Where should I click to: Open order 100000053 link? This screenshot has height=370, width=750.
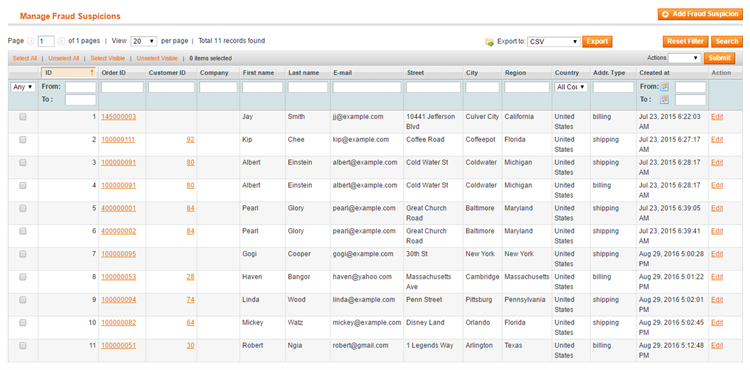coord(119,277)
